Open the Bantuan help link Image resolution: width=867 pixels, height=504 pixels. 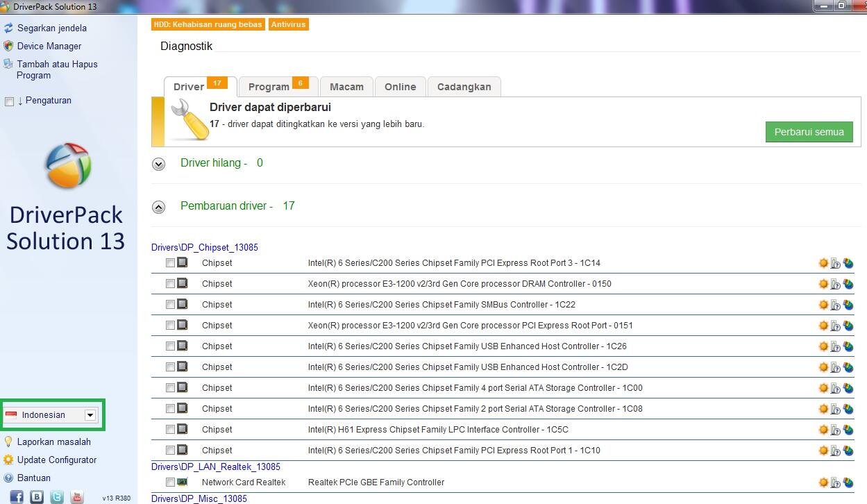34,478
